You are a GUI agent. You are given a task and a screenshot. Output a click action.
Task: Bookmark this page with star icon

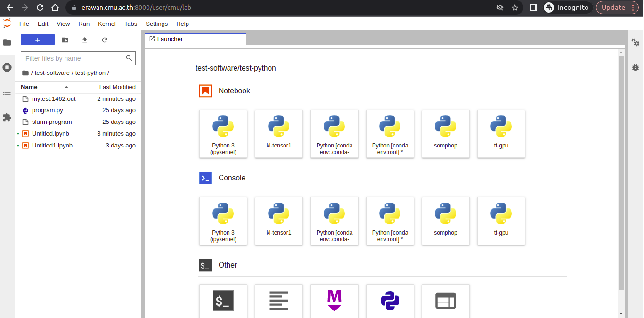[x=515, y=8]
